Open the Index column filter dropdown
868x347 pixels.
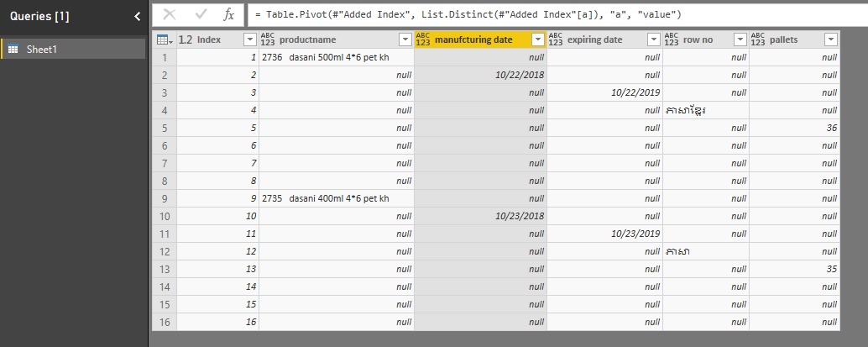click(x=250, y=40)
